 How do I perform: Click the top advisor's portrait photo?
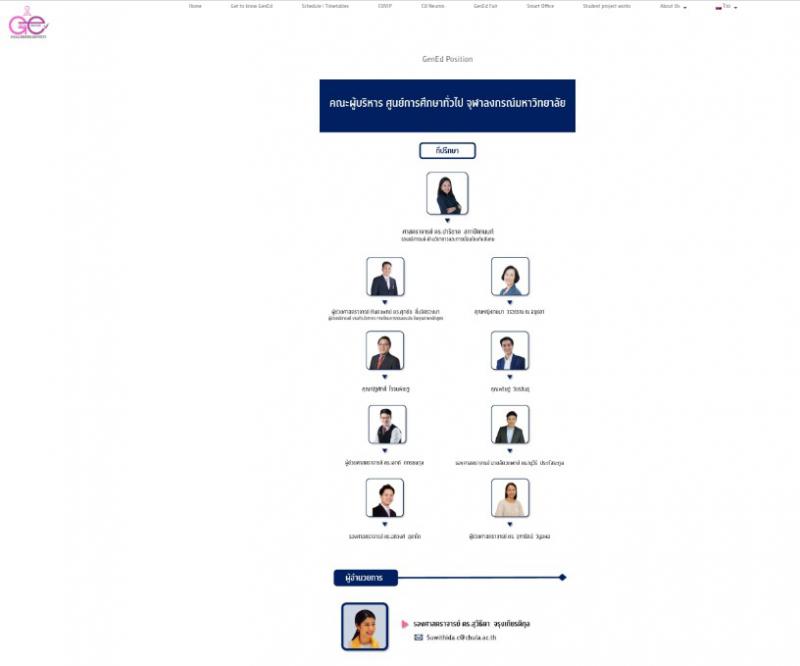pyautogui.click(x=447, y=193)
